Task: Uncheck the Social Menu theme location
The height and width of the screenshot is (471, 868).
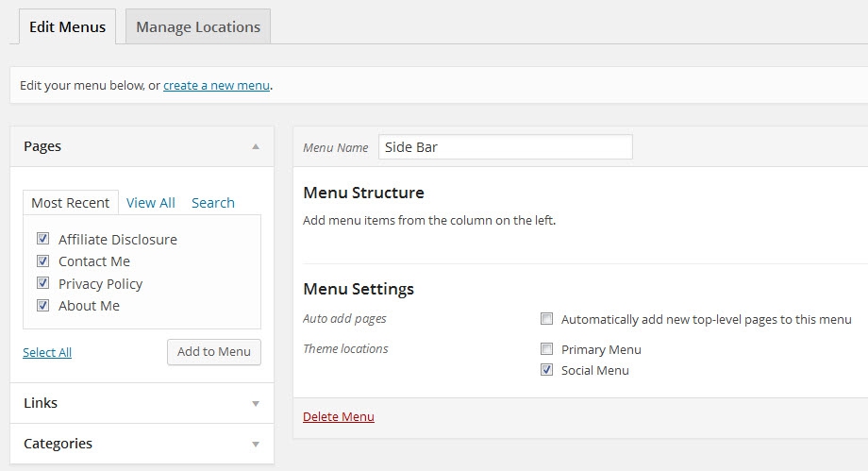Action: coord(546,370)
